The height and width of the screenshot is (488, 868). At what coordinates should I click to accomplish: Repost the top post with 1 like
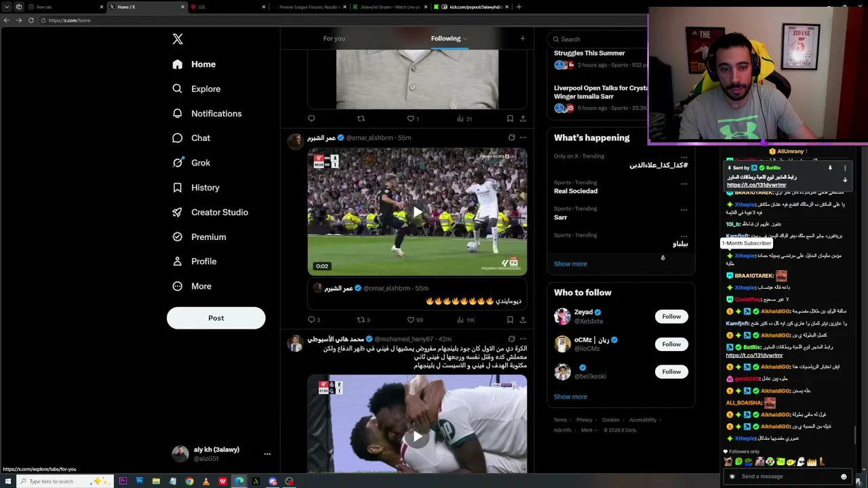click(361, 119)
